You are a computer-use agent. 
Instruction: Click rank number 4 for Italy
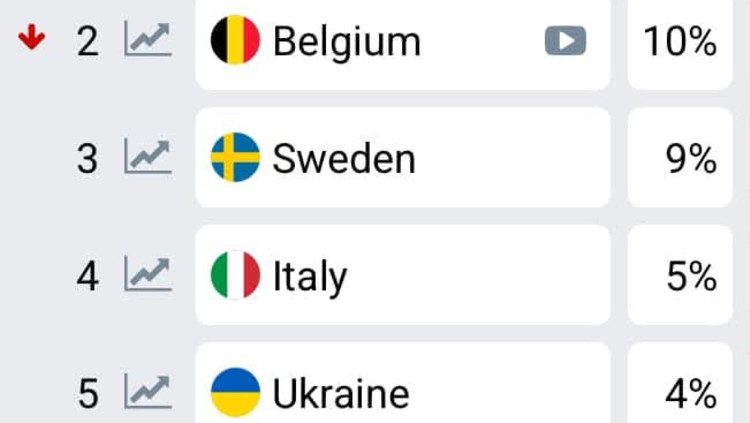88,276
